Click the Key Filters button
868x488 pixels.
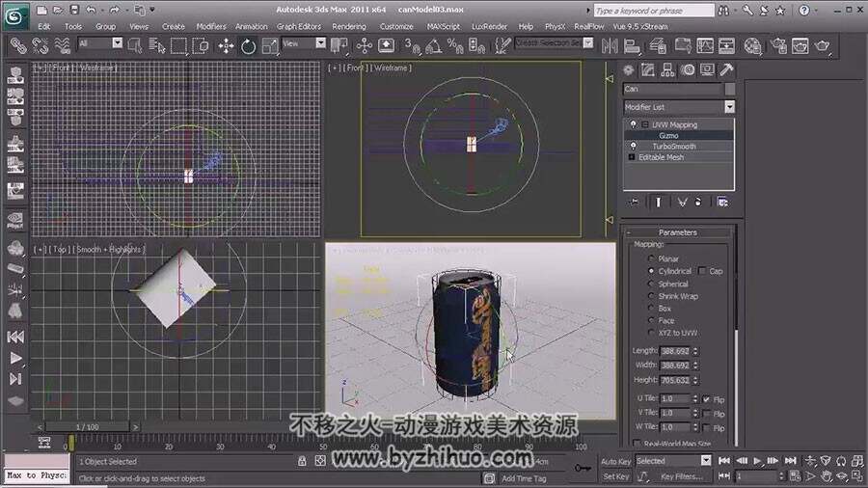682,475
